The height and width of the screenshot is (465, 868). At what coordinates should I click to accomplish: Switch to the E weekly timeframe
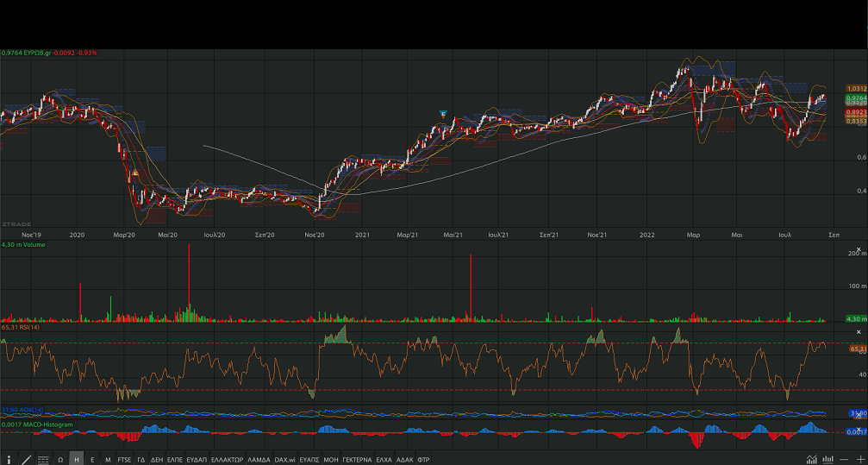click(x=92, y=459)
